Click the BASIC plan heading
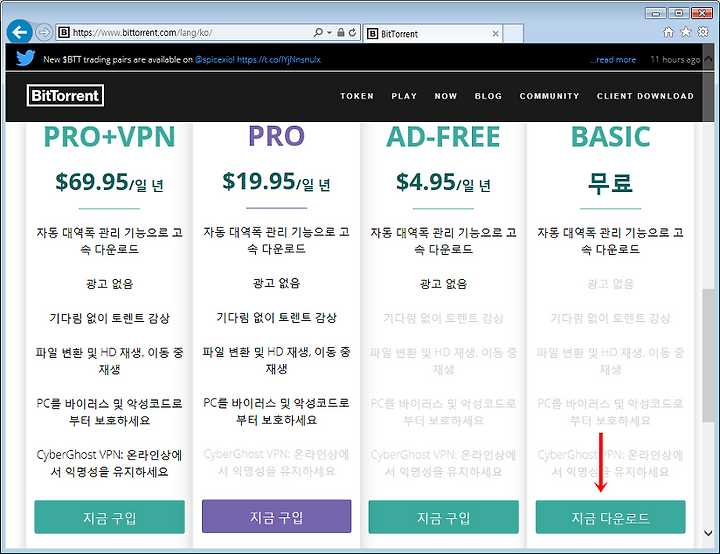The width and height of the screenshot is (720, 554). [x=610, y=136]
